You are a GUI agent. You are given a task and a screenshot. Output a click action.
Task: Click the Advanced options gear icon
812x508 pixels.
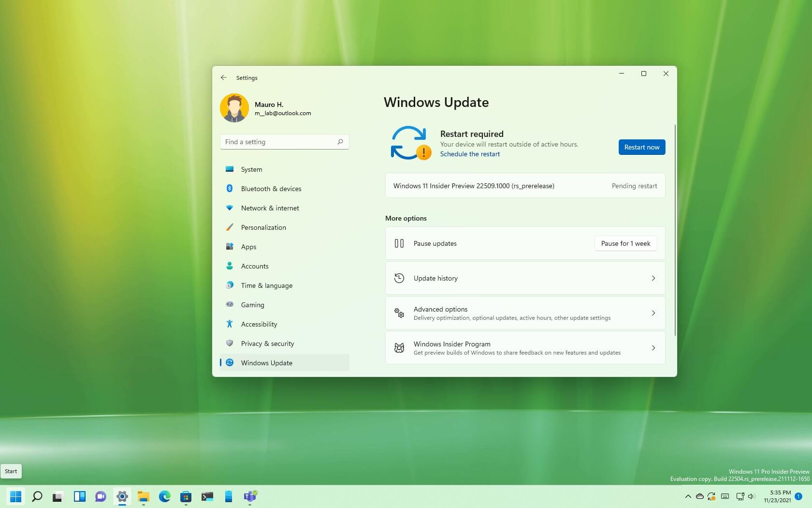click(x=399, y=313)
